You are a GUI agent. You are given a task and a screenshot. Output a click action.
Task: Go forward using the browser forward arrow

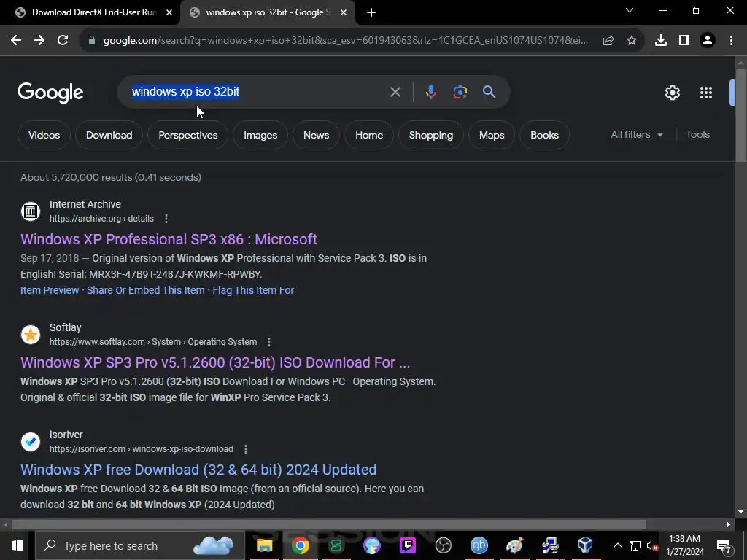click(x=39, y=40)
